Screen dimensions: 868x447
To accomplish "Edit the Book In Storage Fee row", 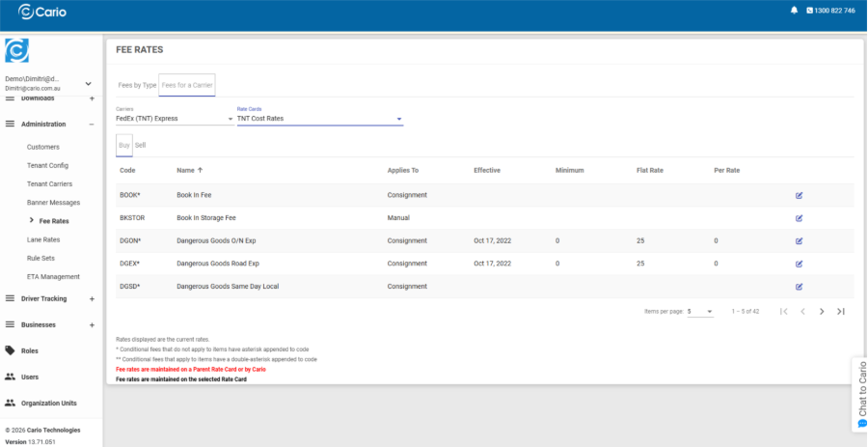I will (x=799, y=218).
